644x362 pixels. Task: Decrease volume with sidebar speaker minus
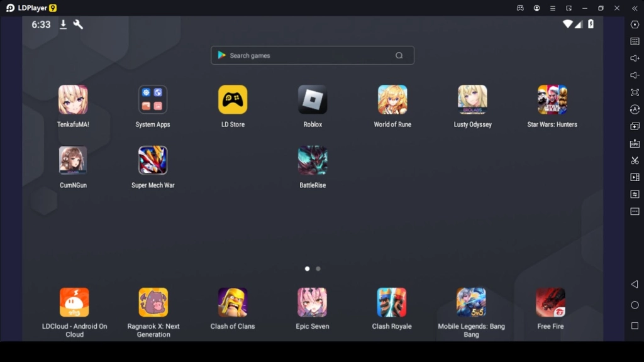click(x=635, y=75)
